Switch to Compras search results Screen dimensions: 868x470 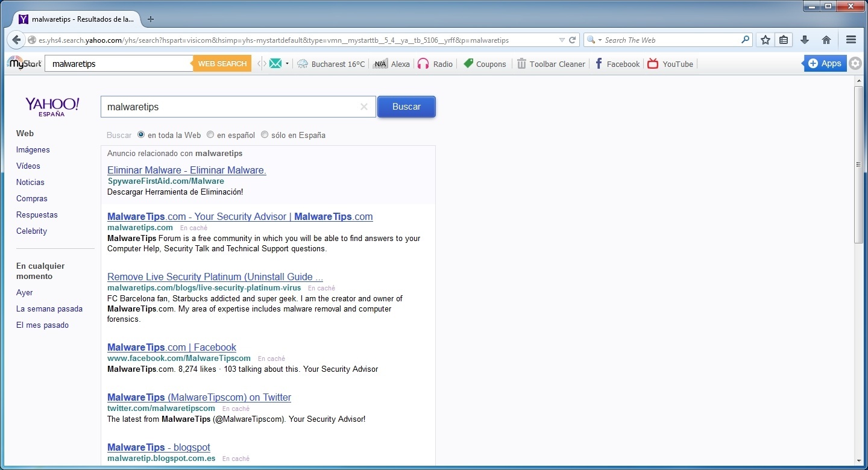(32, 198)
